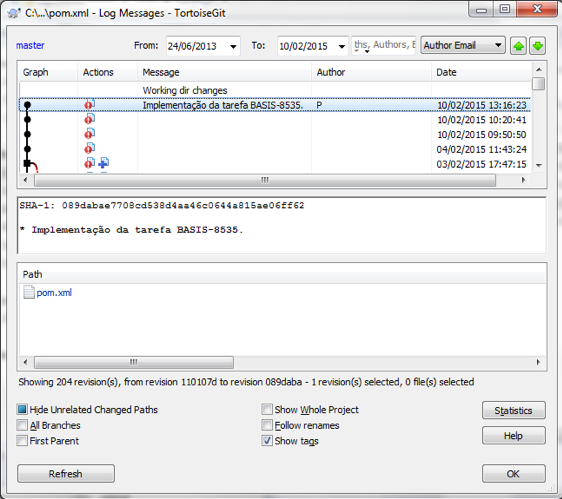Image resolution: width=562 pixels, height=499 pixels.
Task: Select commit dated 10/02/2015 10:20:41
Action: tap(275, 119)
